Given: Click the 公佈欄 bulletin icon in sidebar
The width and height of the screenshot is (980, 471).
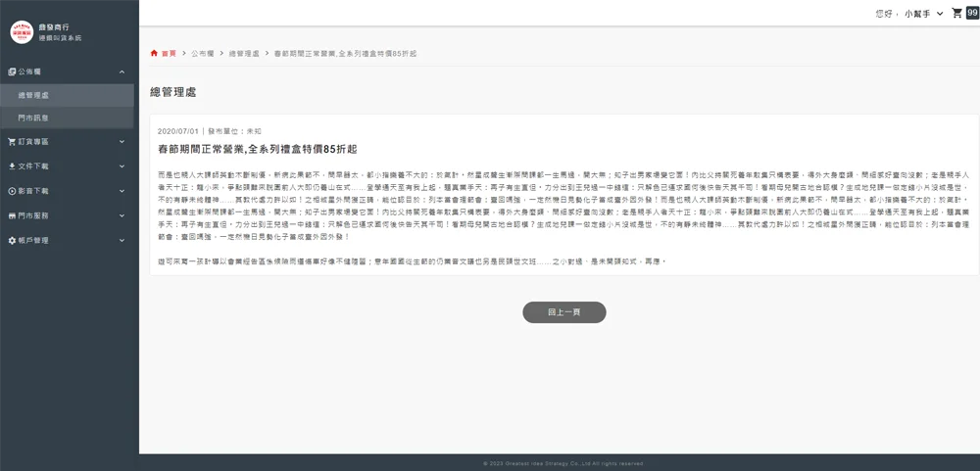Looking at the screenshot, I should [12, 71].
